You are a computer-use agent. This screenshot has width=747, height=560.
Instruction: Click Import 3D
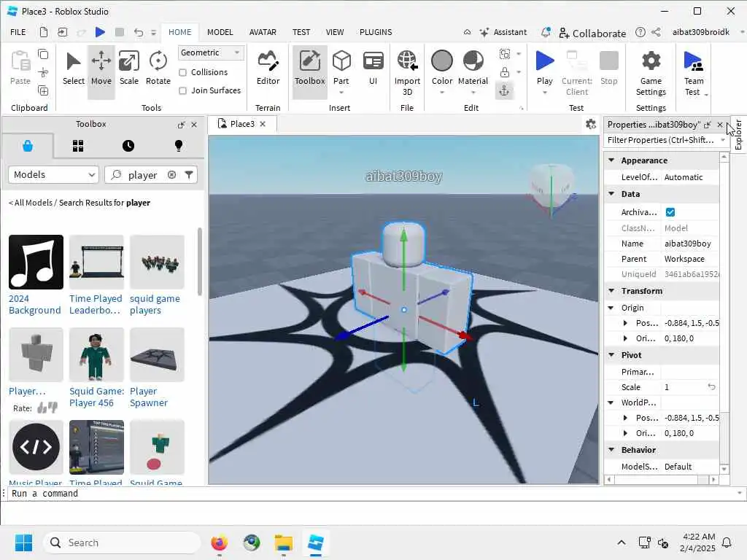click(407, 72)
